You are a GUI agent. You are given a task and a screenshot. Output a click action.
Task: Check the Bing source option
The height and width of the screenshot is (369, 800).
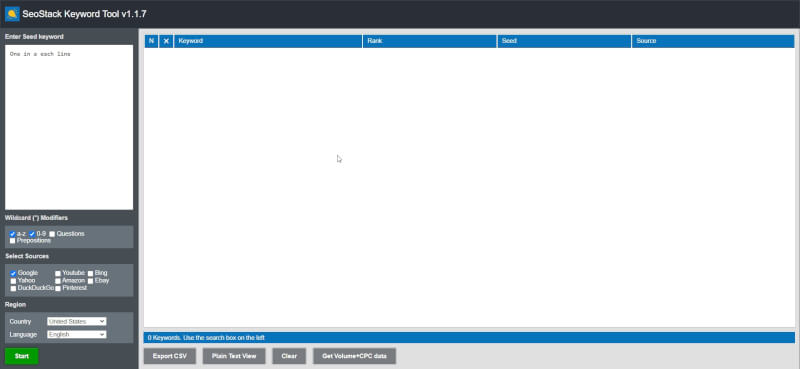[x=90, y=274]
